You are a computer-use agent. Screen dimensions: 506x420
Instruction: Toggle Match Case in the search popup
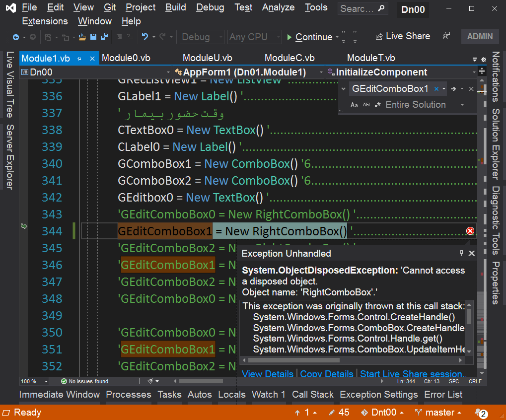354,105
